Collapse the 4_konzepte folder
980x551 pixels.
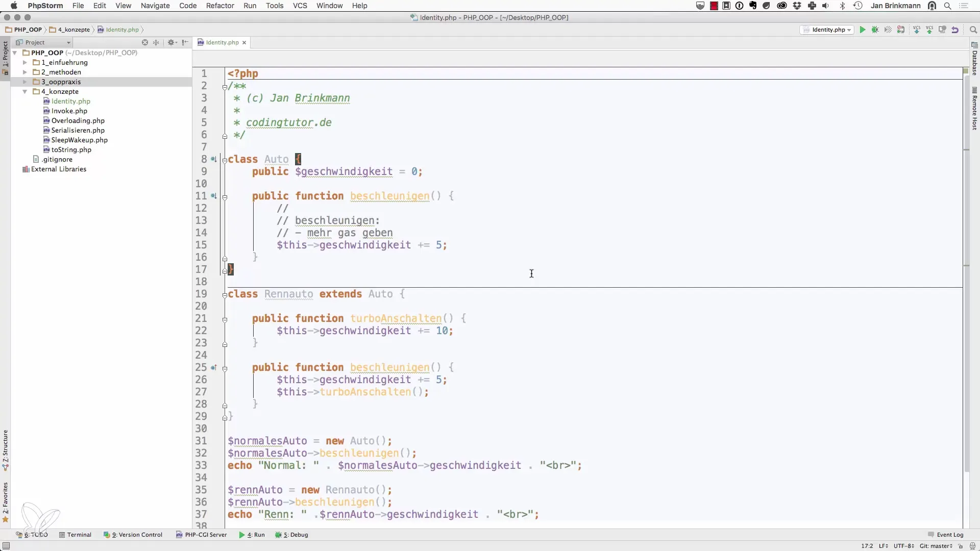(24, 91)
